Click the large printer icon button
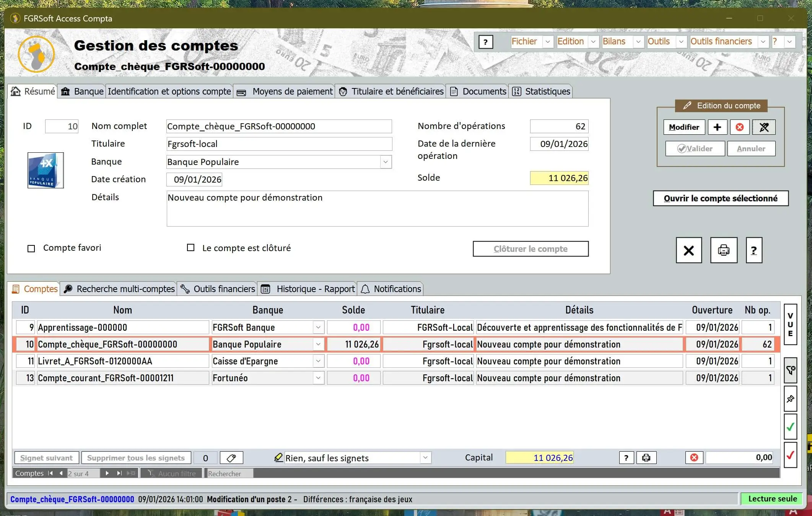The height and width of the screenshot is (516, 812). pos(724,250)
